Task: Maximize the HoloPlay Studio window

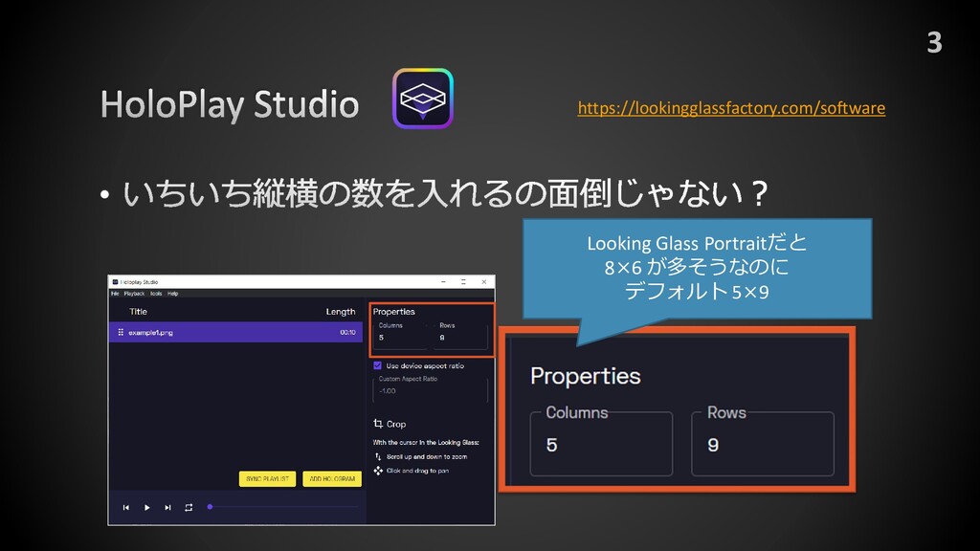Action: point(464,282)
